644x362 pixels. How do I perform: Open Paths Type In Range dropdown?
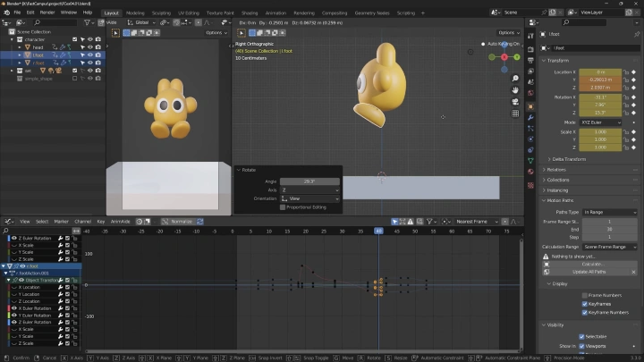[609, 212]
